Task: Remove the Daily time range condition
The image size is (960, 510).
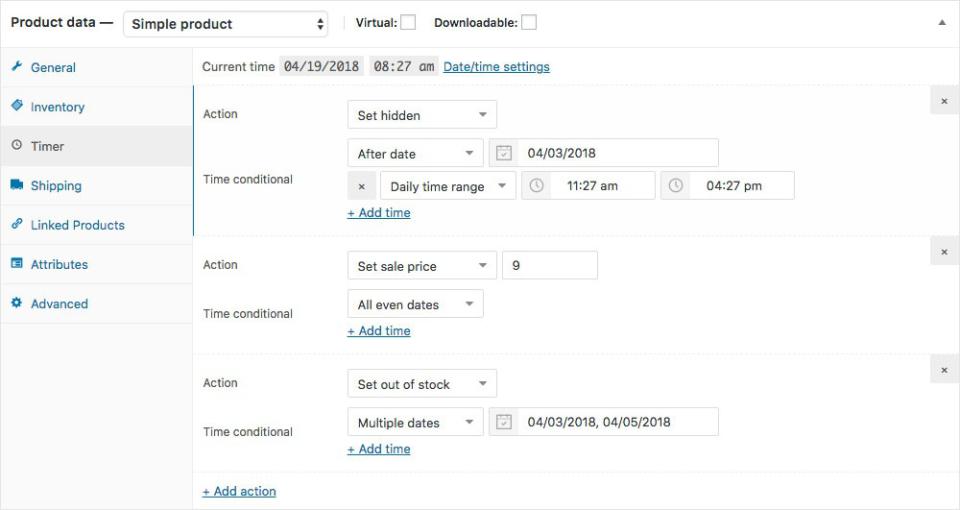Action: (x=361, y=186)
